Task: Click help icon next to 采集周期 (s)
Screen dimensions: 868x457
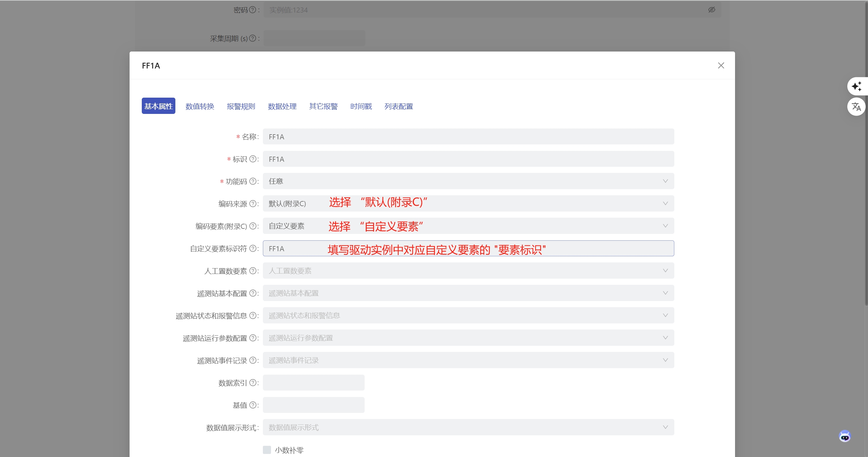Action: 252,38
